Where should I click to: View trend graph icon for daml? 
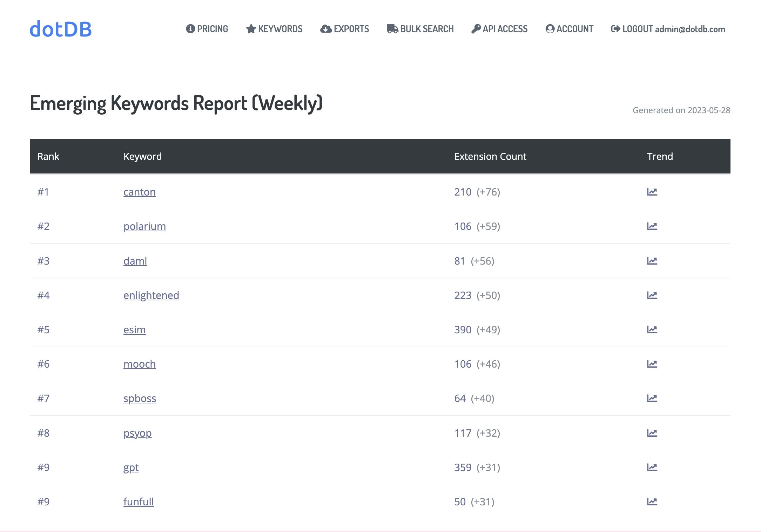tap(652, 261)
